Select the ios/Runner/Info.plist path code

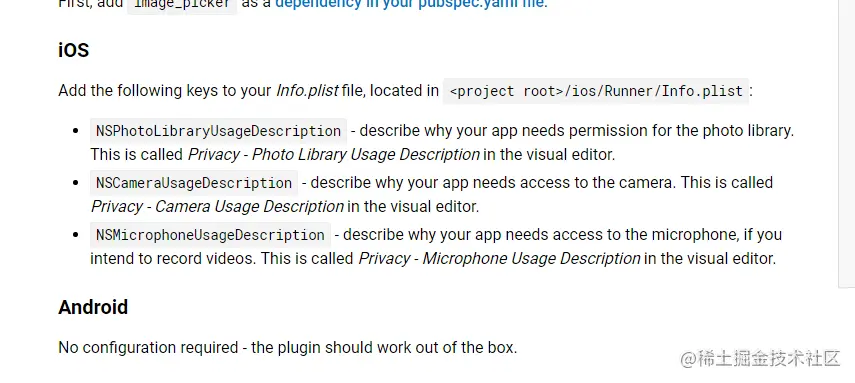[x=596, y=91]
